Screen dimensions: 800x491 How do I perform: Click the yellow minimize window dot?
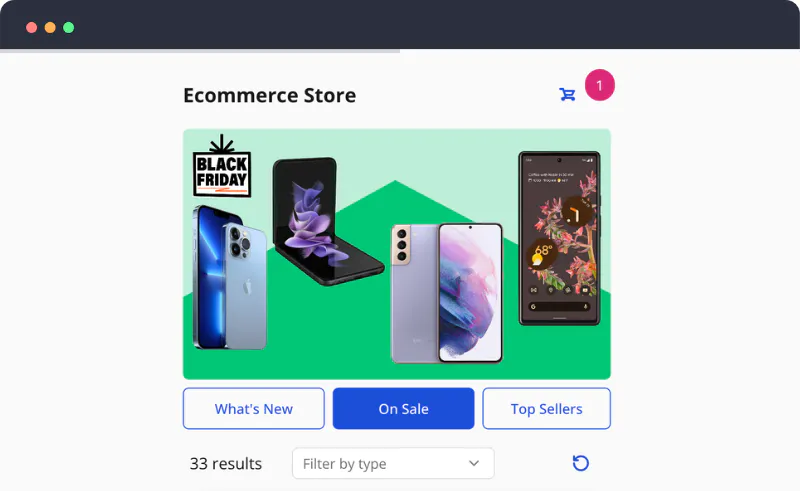[50, 28]
